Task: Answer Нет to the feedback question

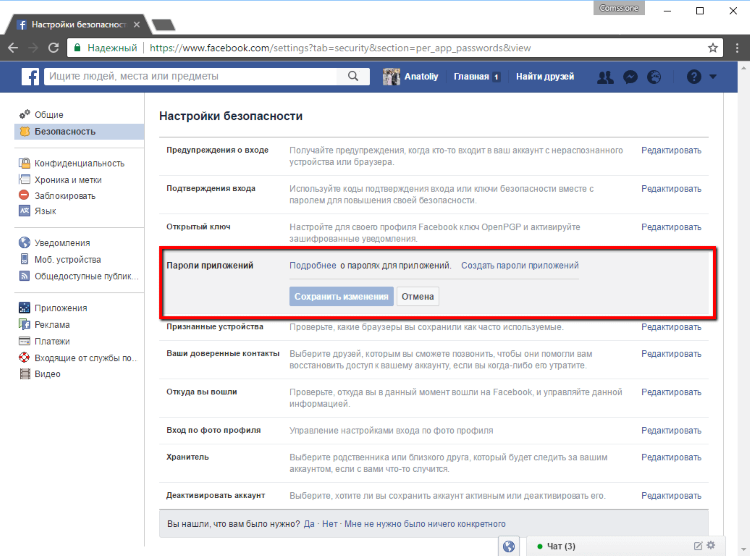Action: point(330,524)
